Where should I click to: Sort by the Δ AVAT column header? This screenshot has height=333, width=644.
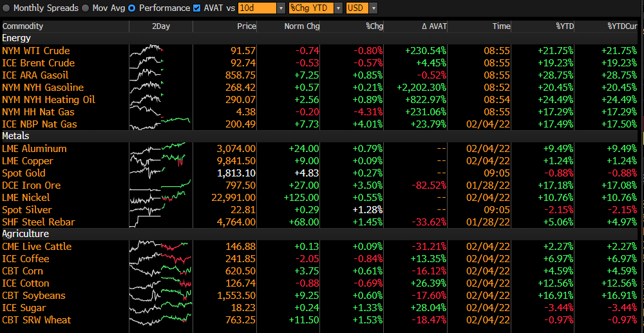coord(434,26)
